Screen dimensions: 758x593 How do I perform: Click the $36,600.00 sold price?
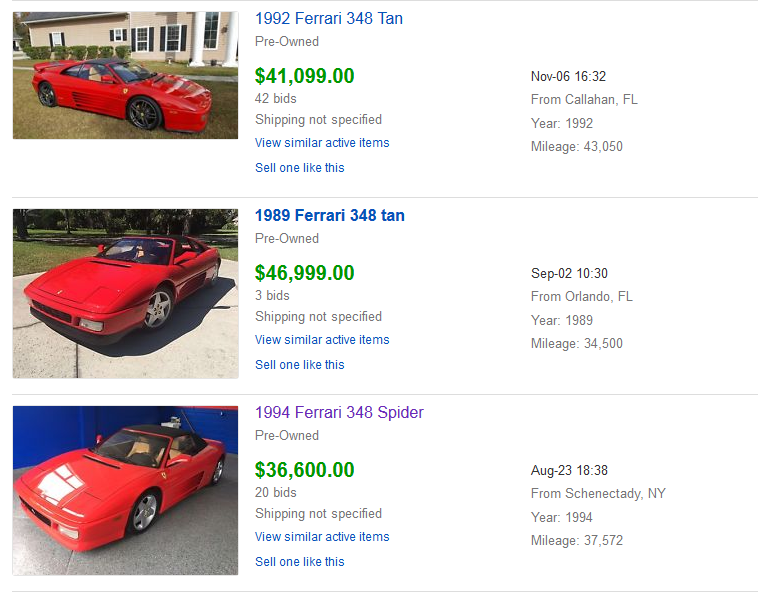(304, 470)
